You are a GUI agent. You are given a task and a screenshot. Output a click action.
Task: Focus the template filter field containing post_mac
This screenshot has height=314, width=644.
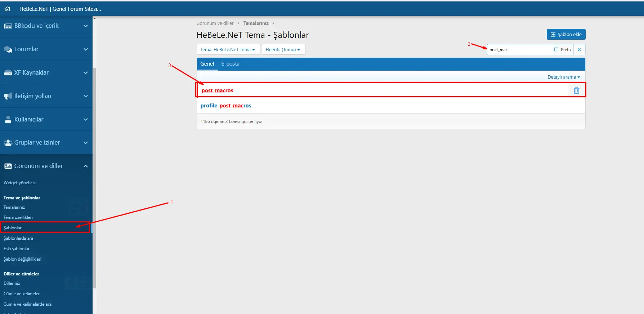pyautogui.click(x=519, y=50)
